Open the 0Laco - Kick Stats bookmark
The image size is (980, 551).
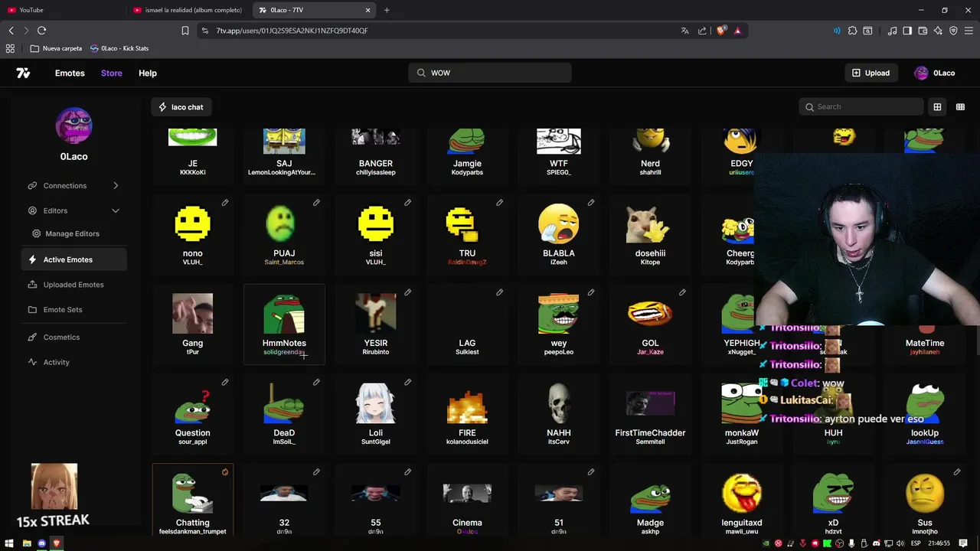point(119,48)
